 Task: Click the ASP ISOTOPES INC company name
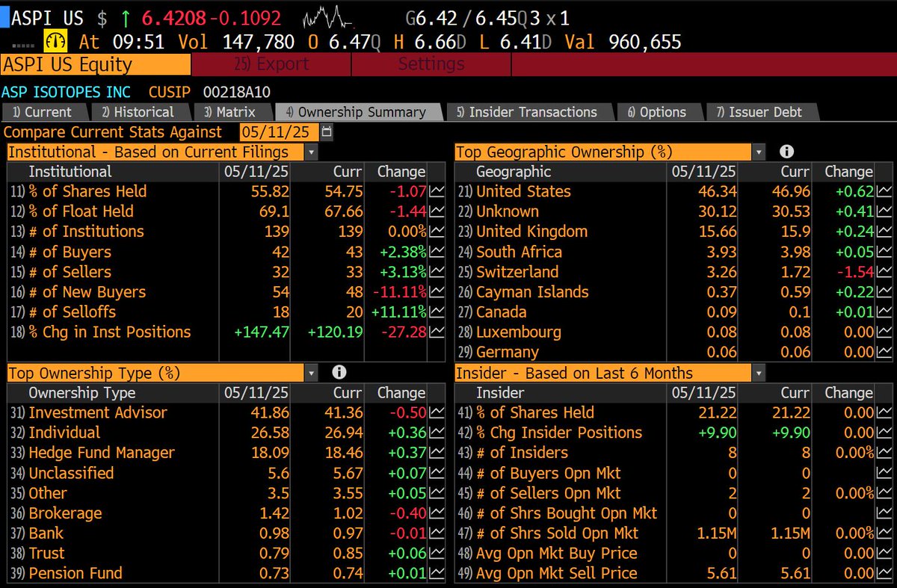point(66,92)
